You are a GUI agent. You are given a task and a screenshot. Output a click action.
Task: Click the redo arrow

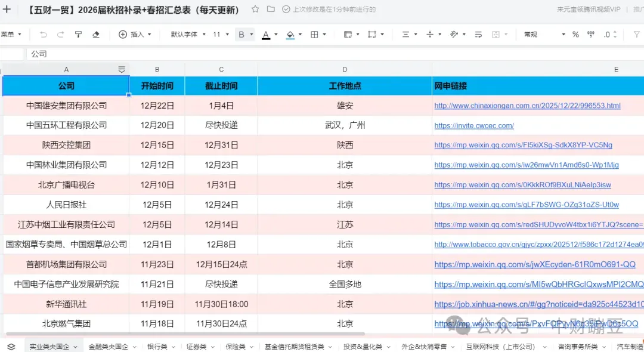coord(60,35)
